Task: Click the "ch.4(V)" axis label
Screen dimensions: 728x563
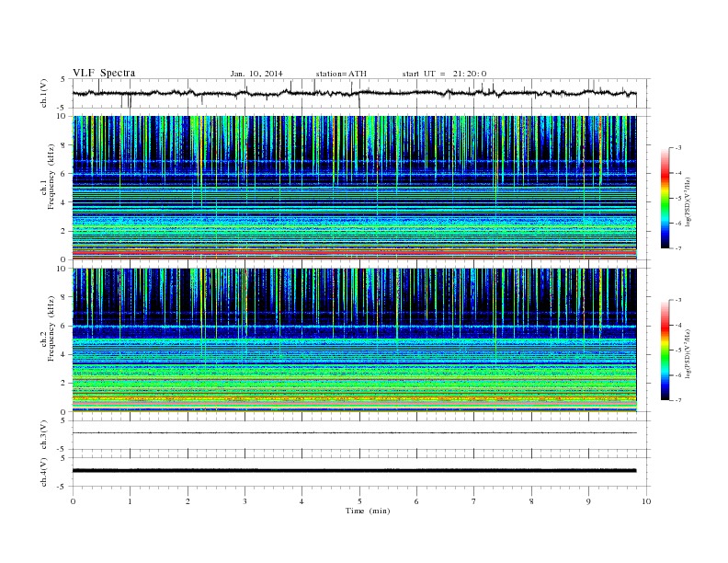Action: click(43, 472)
